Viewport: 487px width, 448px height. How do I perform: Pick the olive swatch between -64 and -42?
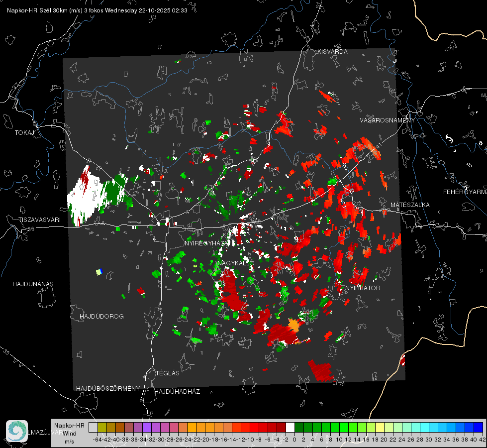tap(102, 427)
